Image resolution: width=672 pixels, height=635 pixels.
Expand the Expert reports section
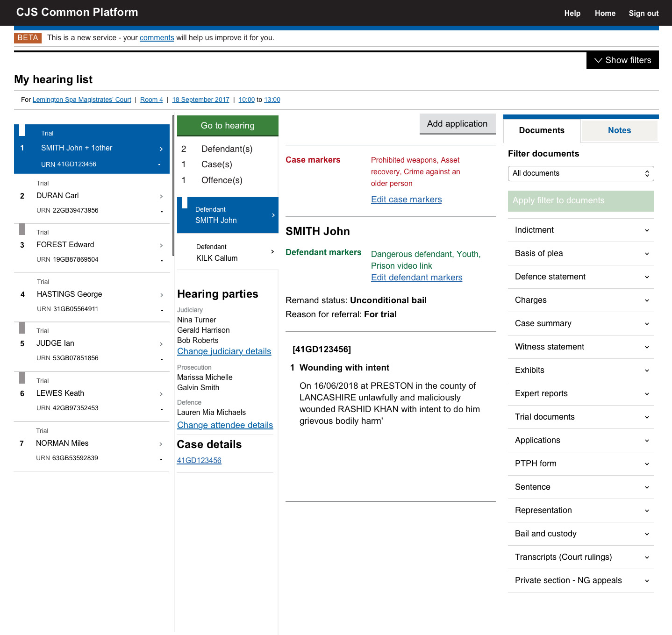(x=581, y=393)
